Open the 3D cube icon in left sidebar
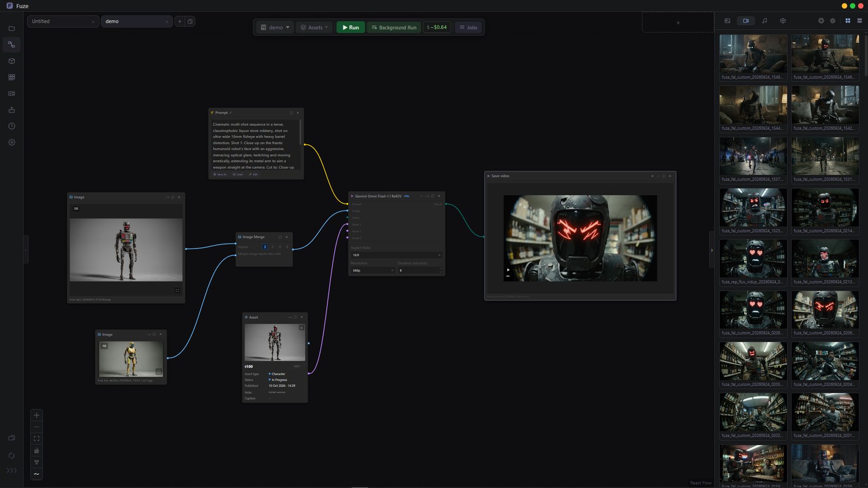 [x=11, y=61]
